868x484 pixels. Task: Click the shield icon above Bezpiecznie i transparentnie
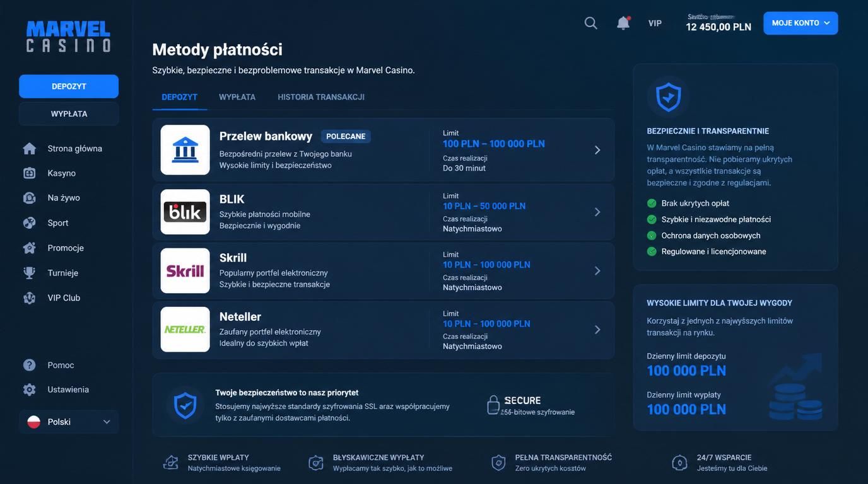tap(668, 97)
